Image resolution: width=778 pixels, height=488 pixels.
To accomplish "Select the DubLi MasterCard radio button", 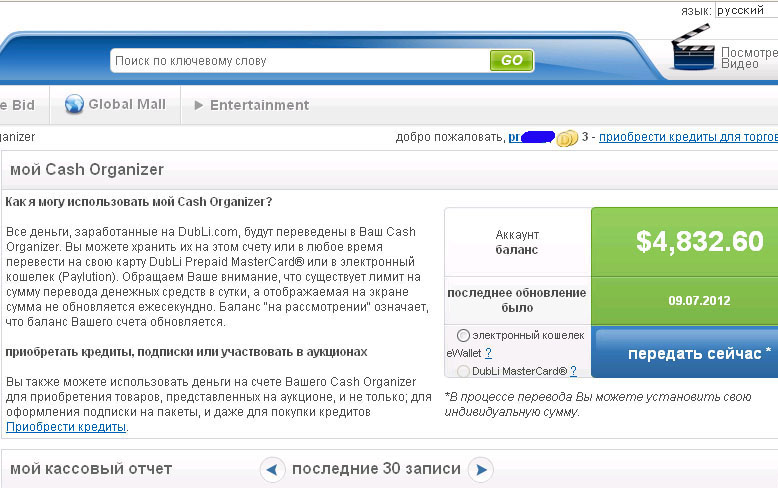I will click(x=463, y=371).
